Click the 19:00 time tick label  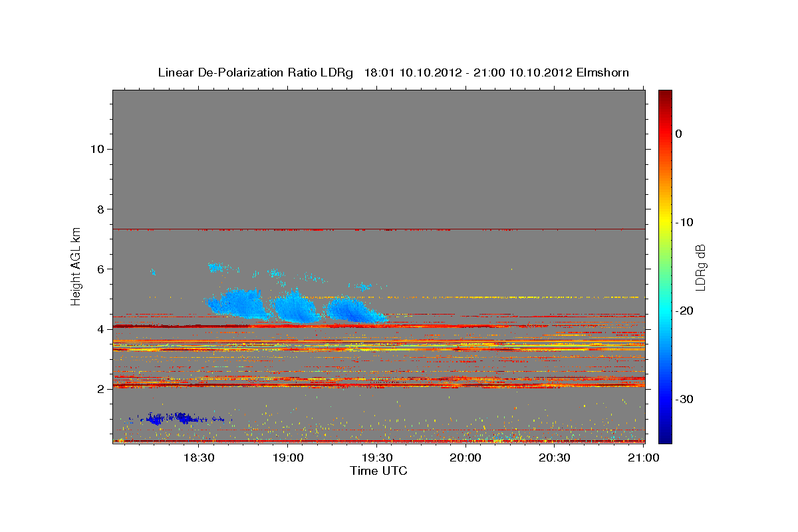287,458
